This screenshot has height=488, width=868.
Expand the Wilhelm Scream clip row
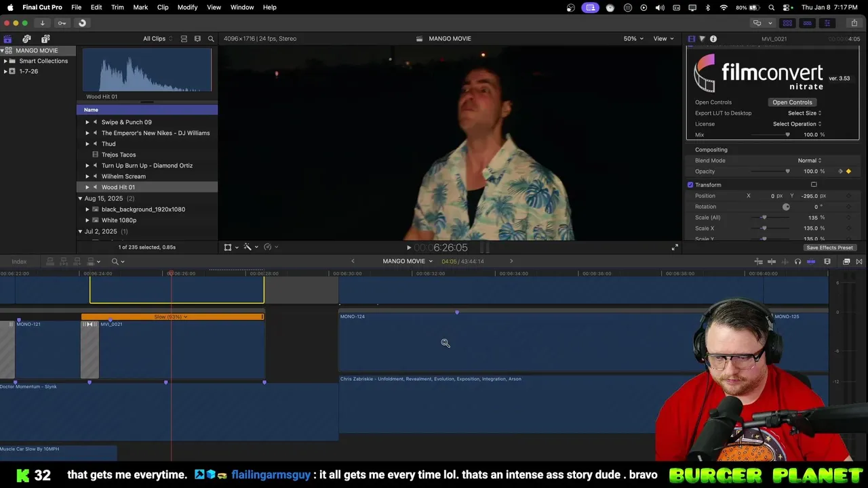87,176
